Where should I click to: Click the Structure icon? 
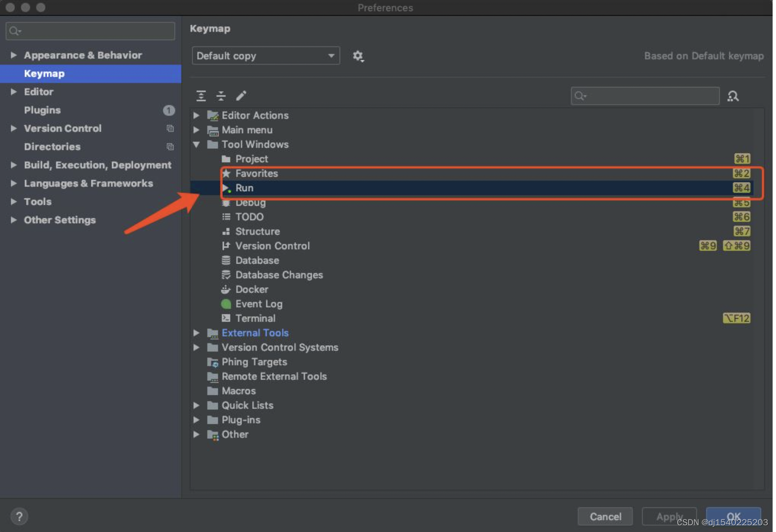click(x=226, y=231)
